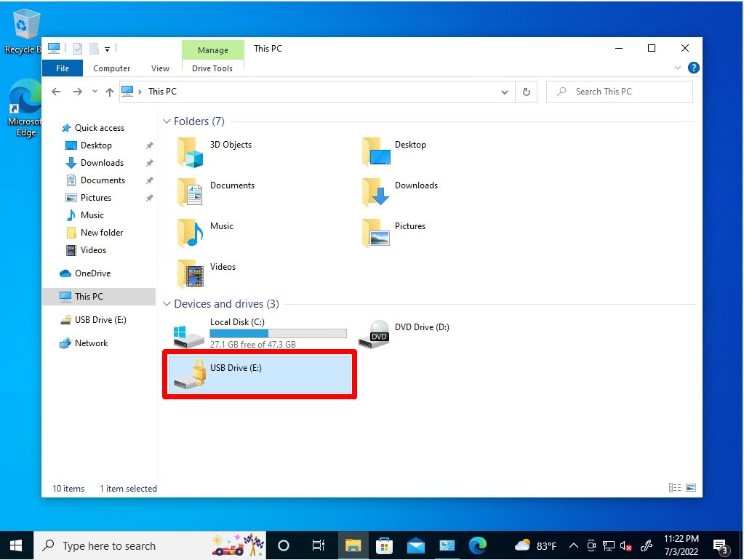Open the recent locations dropdown arrow
The width and height of the screenshot is (744, 560).
(95, 92)
